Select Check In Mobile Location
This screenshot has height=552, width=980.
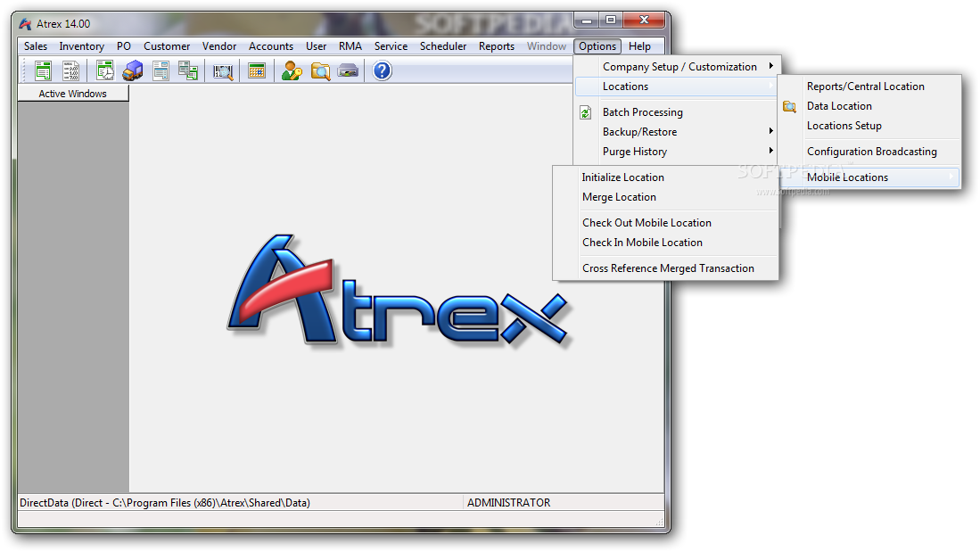pyautogui.click(x=666, y=243)
